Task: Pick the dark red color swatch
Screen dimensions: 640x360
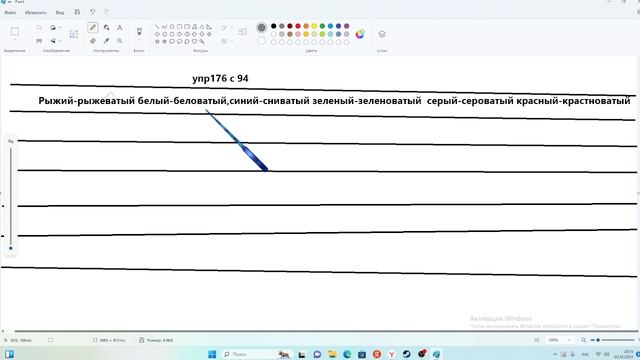Action: coord(290,26)
